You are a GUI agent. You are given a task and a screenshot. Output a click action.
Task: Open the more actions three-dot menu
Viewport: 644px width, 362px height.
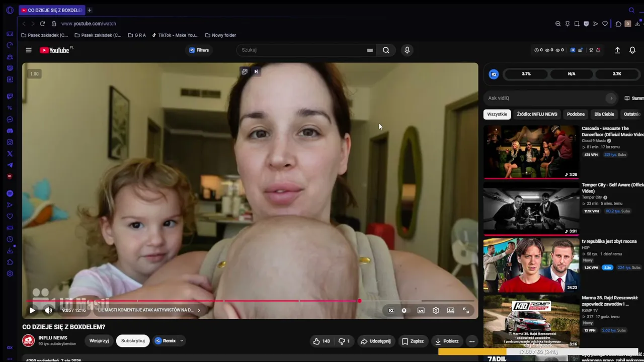point(472,341)
